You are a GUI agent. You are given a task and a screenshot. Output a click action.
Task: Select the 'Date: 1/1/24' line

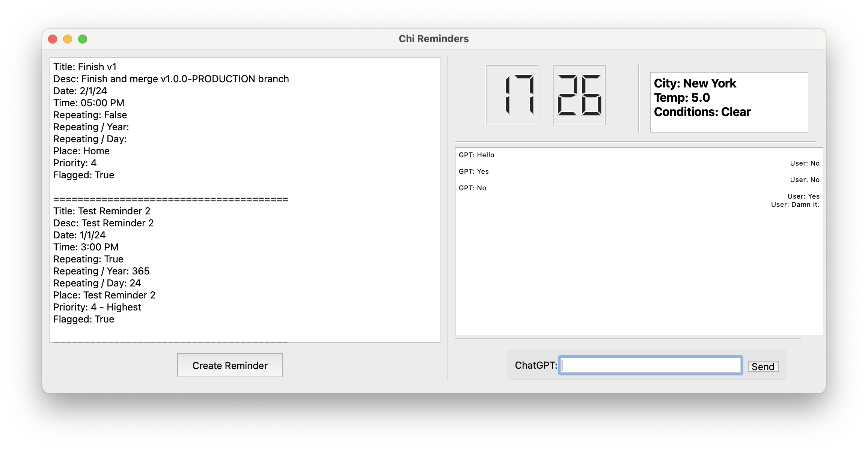(80, 235)
